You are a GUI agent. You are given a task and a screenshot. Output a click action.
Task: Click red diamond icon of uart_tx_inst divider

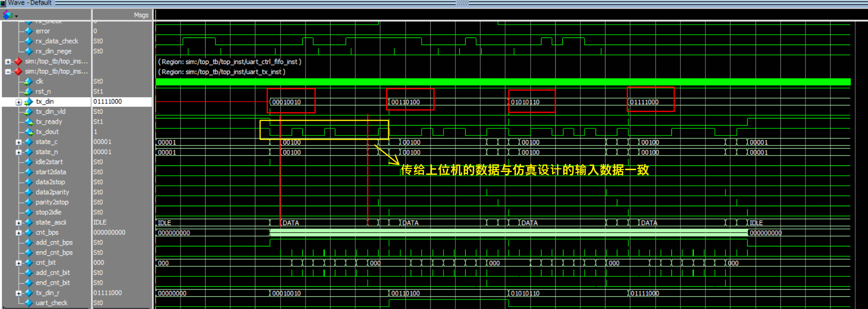(18, 72)
